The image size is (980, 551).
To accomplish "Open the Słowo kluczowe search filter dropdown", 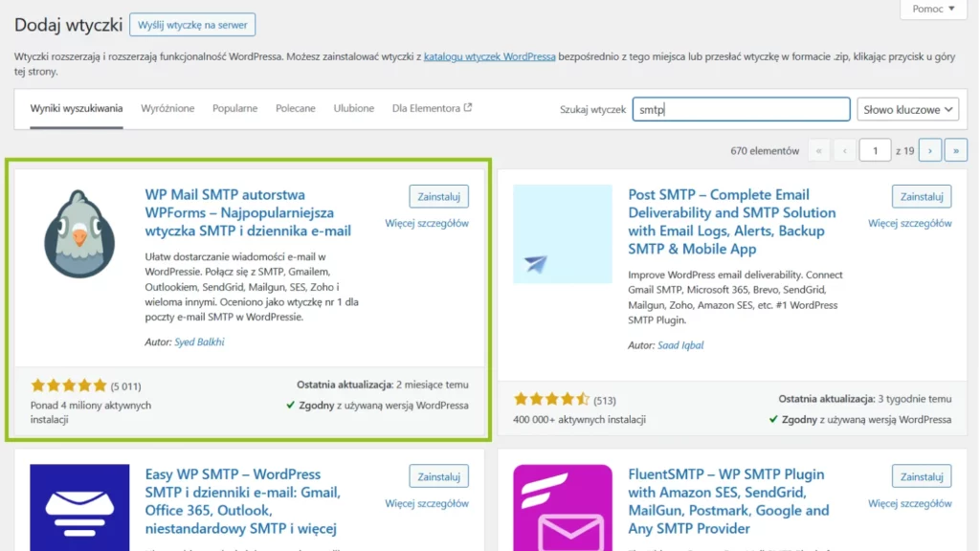I will (906, 108).
